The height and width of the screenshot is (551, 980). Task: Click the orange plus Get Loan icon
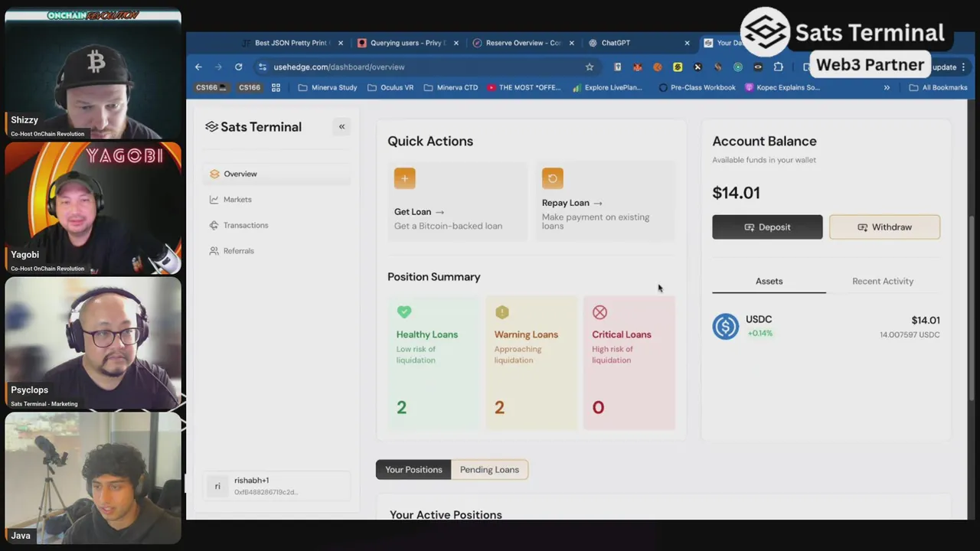pos(404,178)
